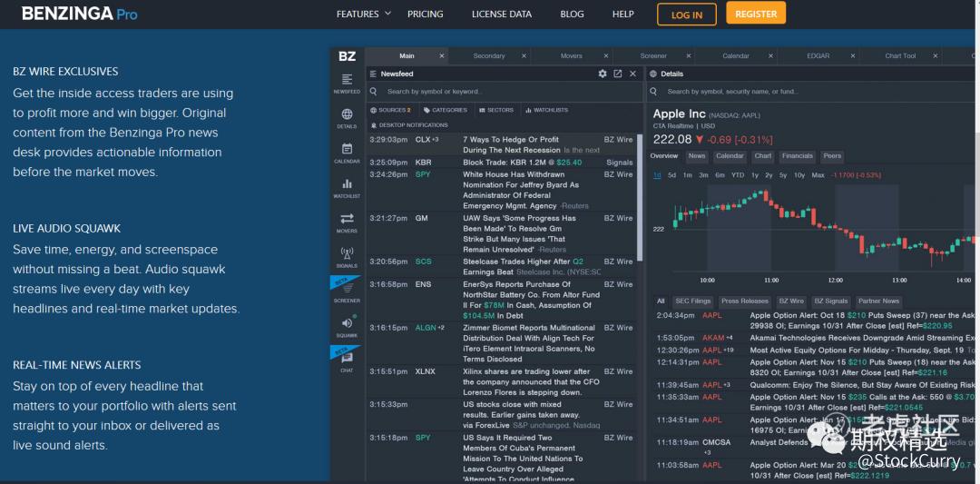
Task: Select the News tab under Apple Inc
Action: tap(696, 155)
